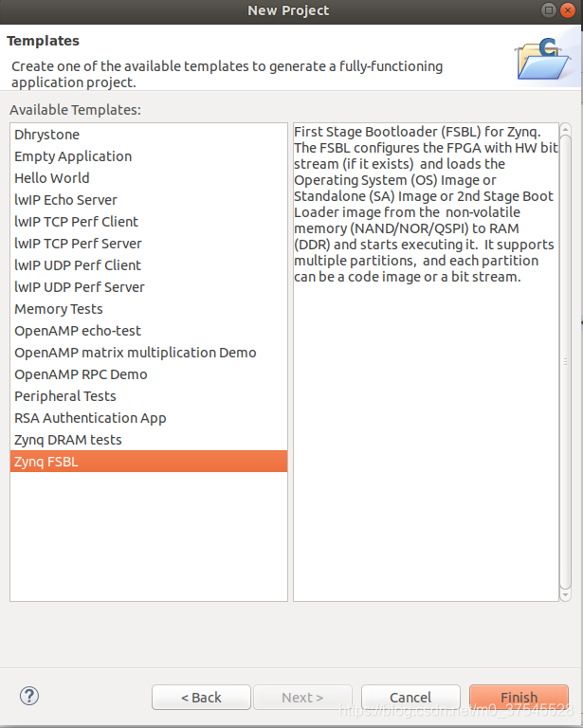Cancel the New Project wizard

(410, 697)
